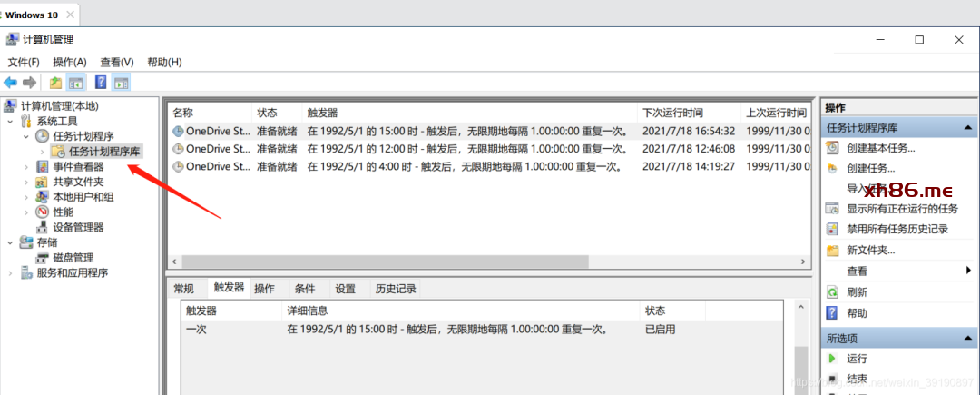Open the 查看(V) menu
The height and width of the screenshot is (395, 980).
pos(117,62)
